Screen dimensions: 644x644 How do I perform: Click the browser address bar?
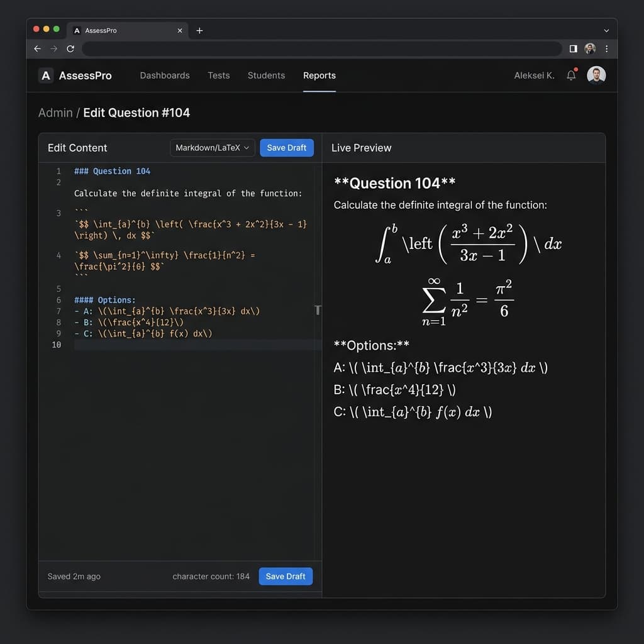[x=321, y=49]
